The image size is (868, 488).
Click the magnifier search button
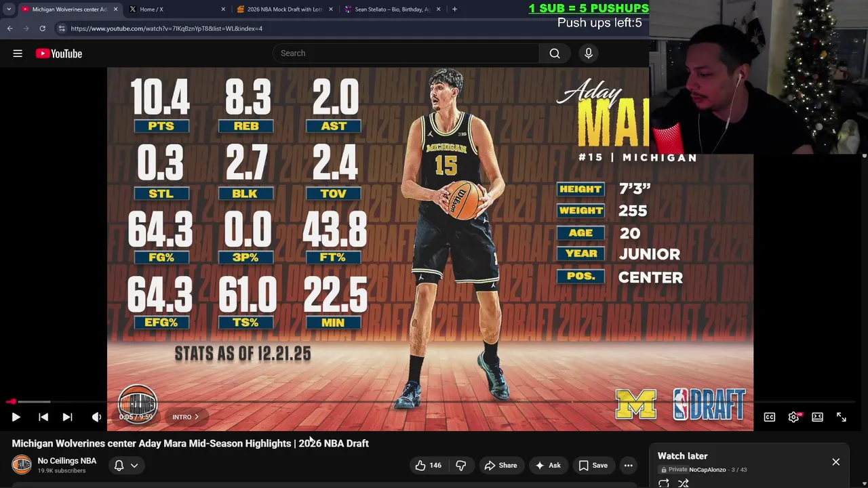(555, 54)
